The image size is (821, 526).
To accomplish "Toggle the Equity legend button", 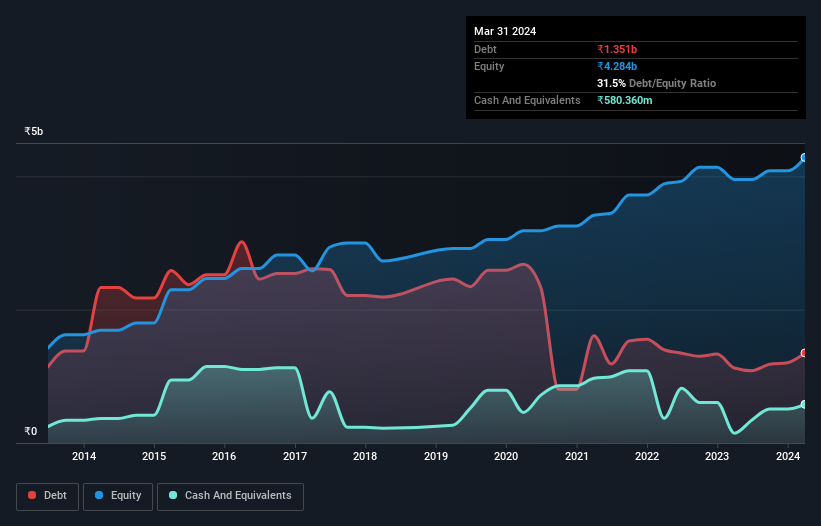I will [x=118, y=496].
